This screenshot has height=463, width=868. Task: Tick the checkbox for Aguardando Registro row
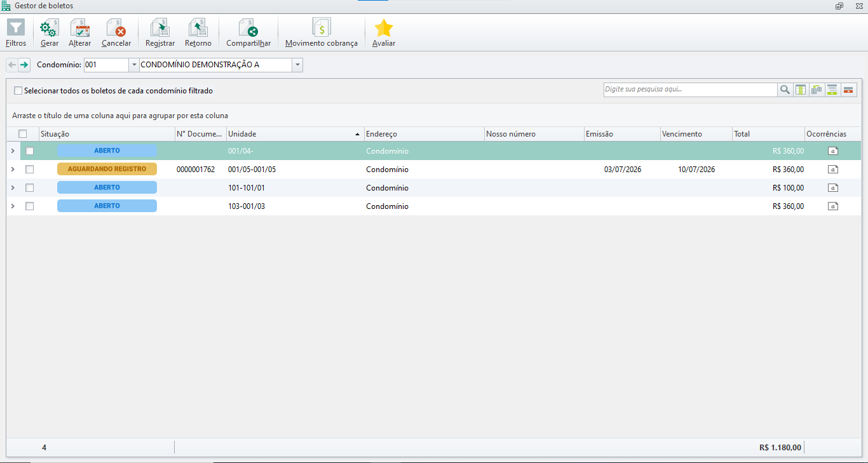29,170
